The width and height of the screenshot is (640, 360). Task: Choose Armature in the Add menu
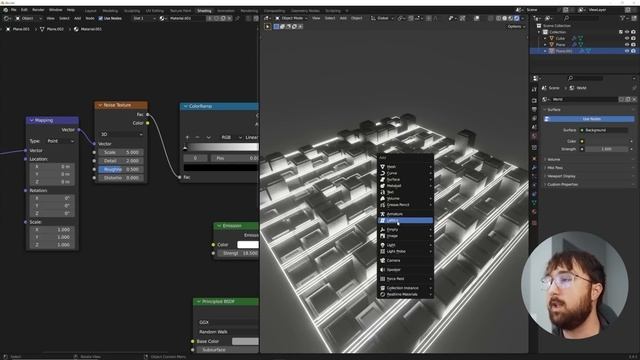pyautogui.click(x=405, y=214)
